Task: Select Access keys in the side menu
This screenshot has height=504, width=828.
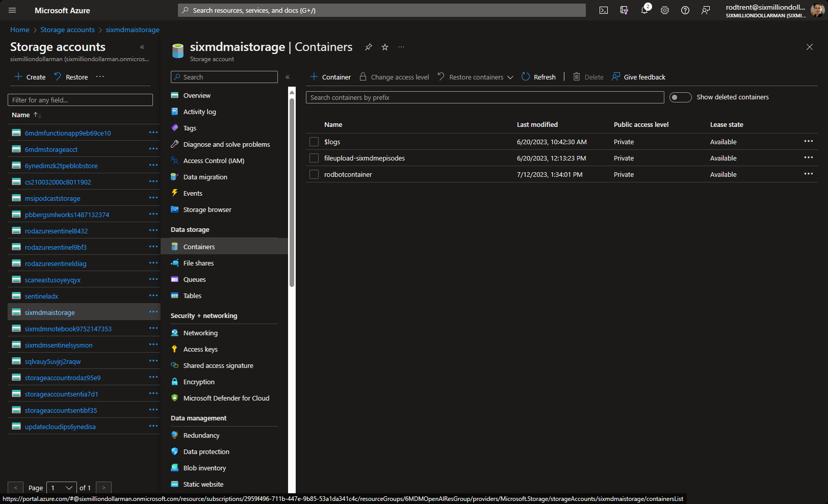Action: pos(200,349)
